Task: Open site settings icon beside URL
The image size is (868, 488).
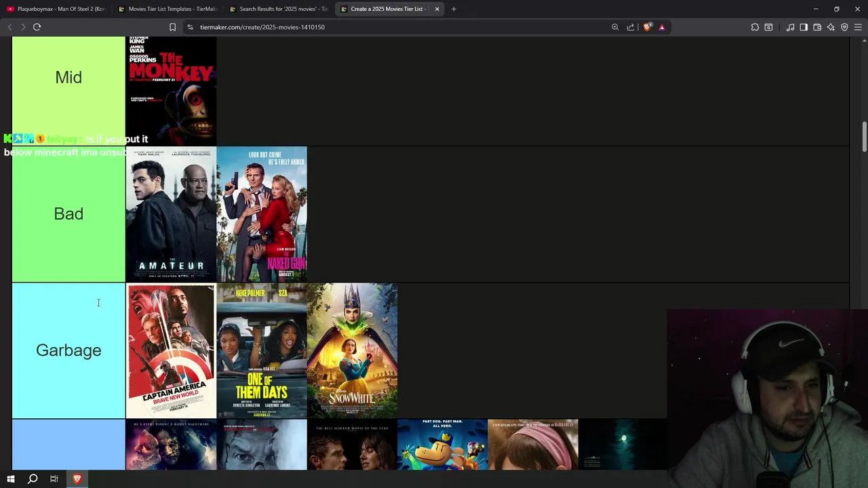Action: click(190, 27)
